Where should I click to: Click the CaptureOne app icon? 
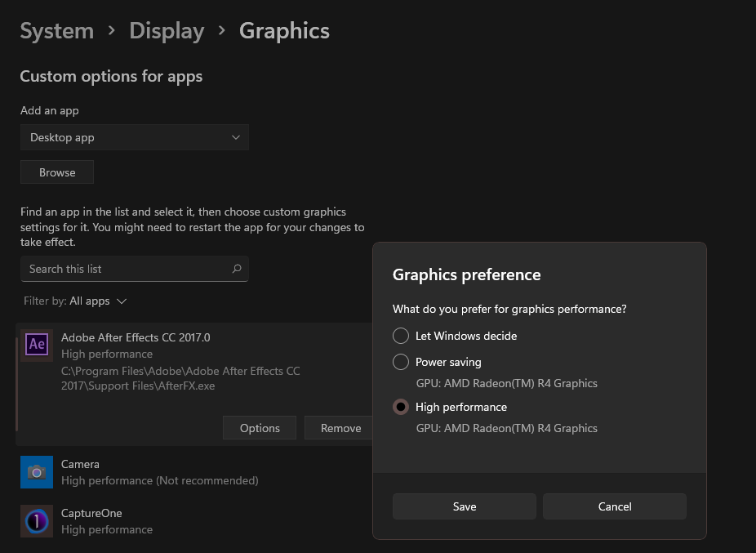click(x=37, y=521)
